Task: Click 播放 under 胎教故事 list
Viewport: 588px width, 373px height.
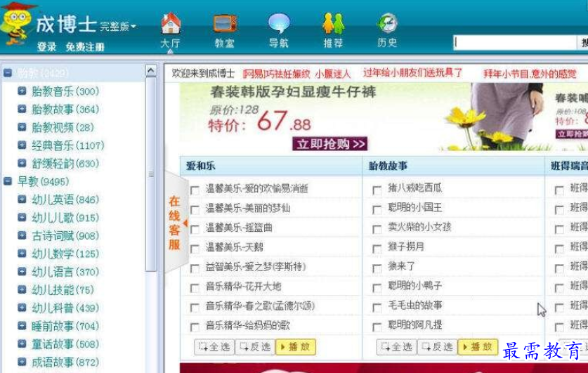Action: (478, 347)
